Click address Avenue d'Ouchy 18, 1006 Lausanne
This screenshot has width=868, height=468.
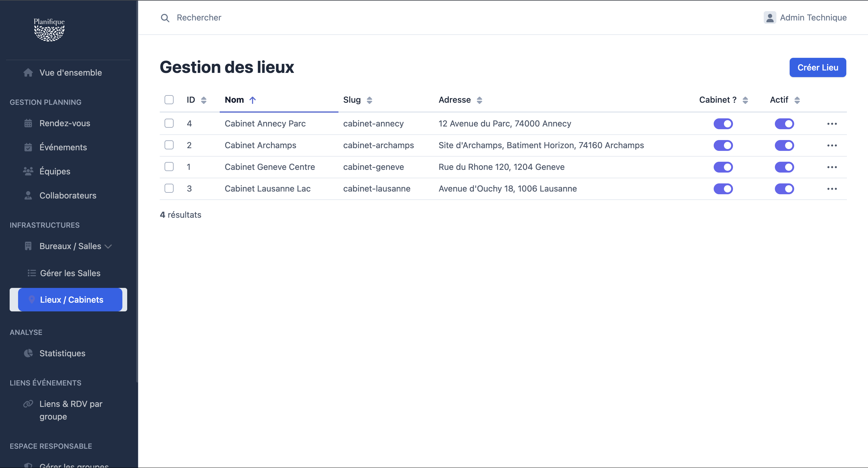[x=508, y=189]
